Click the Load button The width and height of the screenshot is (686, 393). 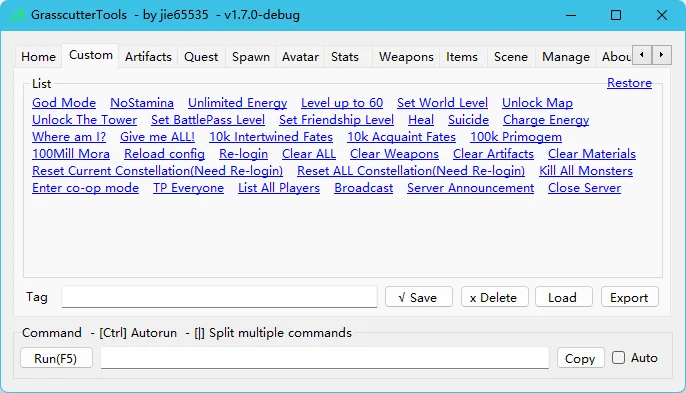point(564,297)
